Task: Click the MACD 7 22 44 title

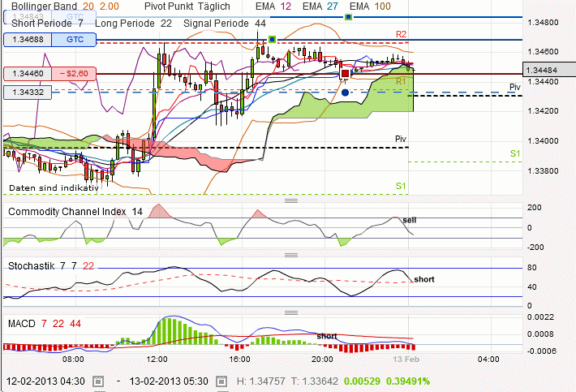Action: [x=45, y=324]
